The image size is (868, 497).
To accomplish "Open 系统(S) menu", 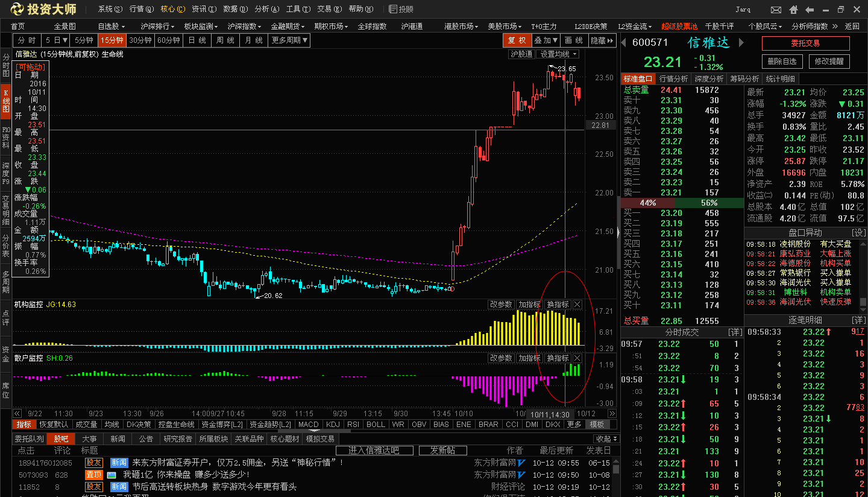I will [110, 9].
